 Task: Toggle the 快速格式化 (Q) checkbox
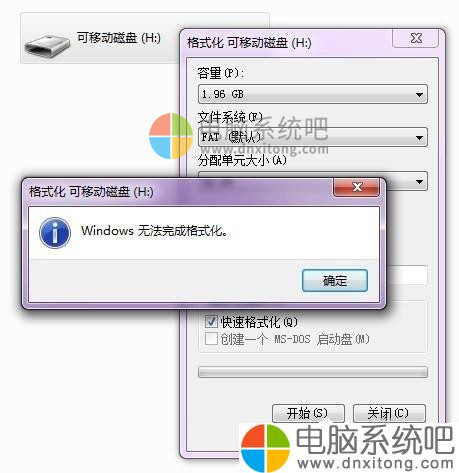[x=211, y=322]
